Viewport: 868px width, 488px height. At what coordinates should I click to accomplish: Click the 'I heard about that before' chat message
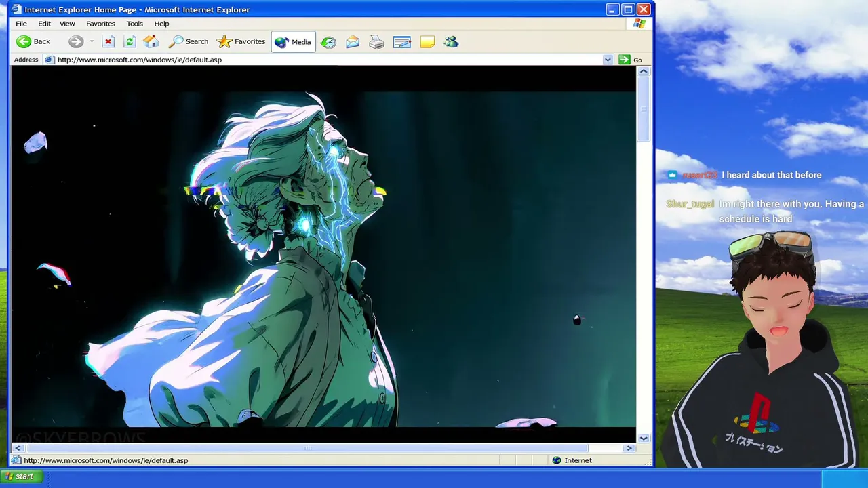(771, 175)
